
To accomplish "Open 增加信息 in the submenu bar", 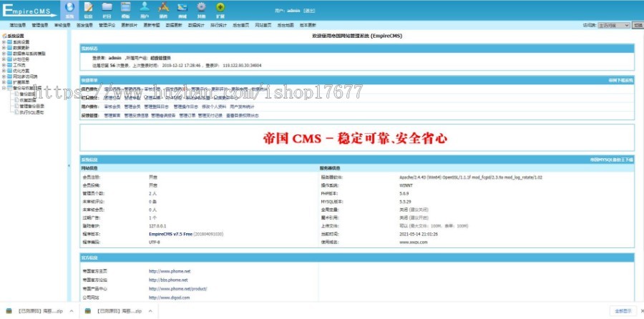I will (x=18, y=25).
